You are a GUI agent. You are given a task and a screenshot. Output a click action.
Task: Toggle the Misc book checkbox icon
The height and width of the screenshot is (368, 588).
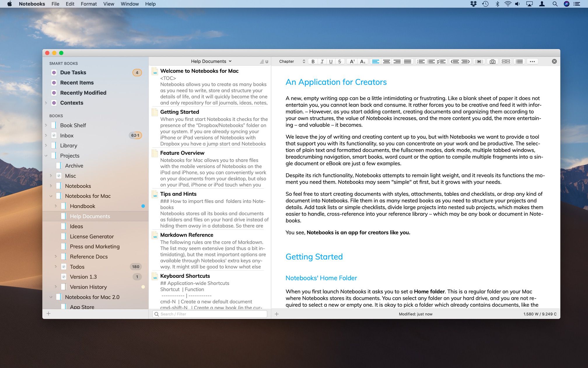click(x=59, y=176)
